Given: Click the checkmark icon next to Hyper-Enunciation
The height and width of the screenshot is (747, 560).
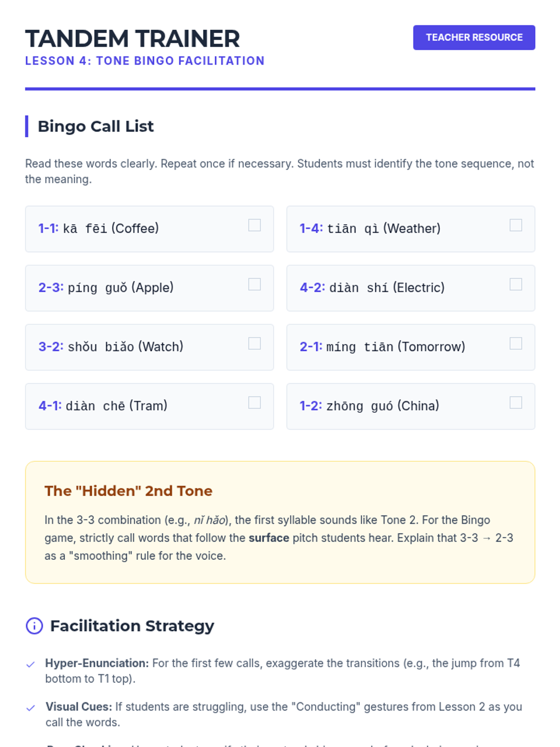Looking at the screenshot, I should click(x=31, y=664).
